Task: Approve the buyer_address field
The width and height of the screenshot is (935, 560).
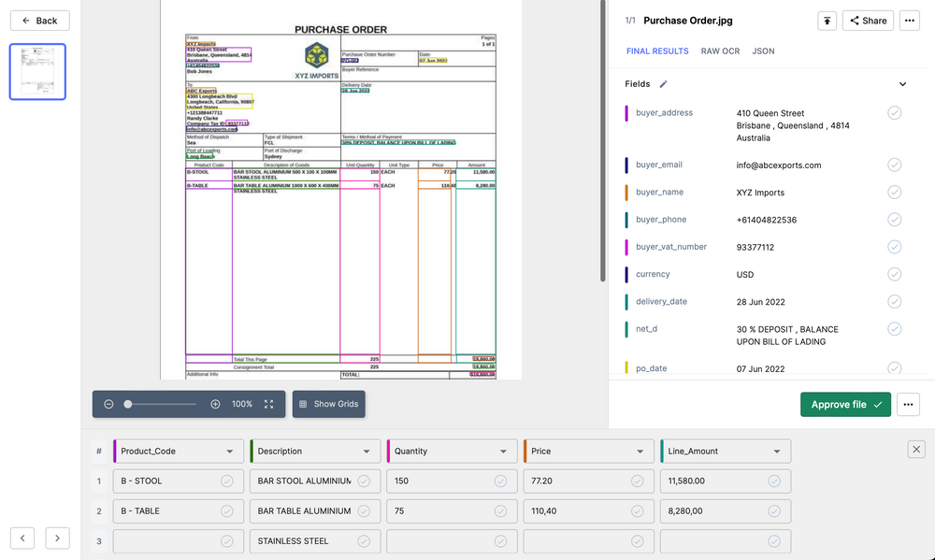Action: [894, 112]
